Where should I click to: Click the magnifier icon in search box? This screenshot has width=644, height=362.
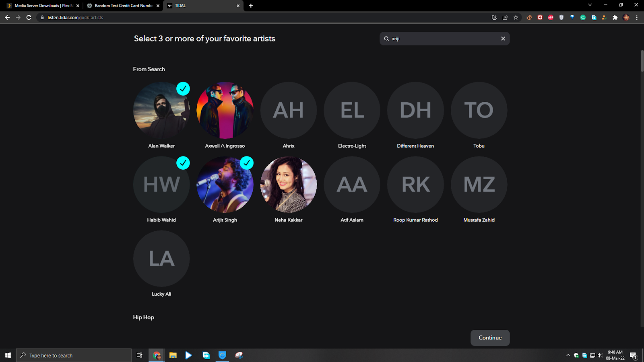click(386, 39)
